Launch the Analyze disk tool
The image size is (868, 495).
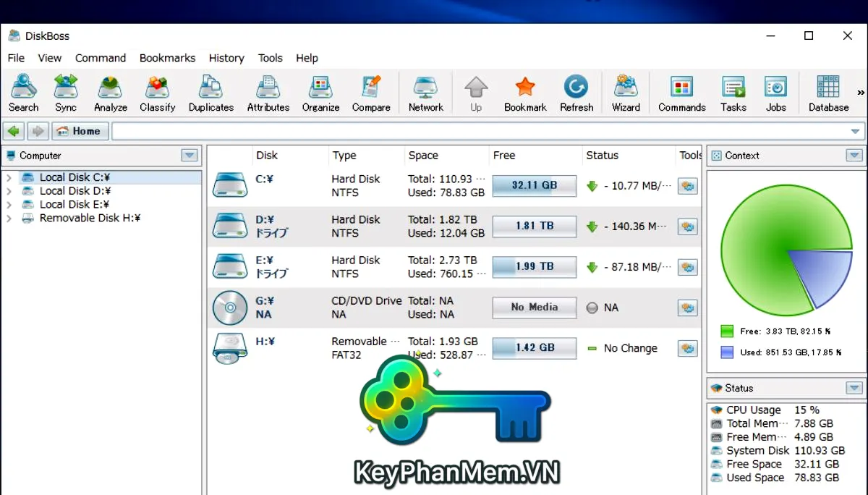[x=111, y=93]
